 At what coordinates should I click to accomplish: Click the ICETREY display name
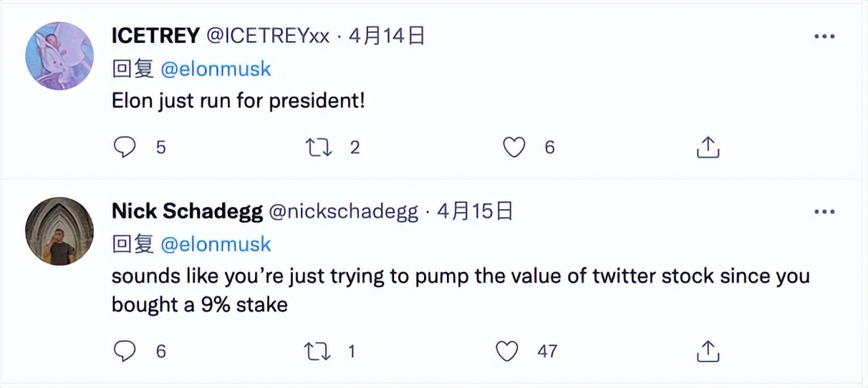155,36
